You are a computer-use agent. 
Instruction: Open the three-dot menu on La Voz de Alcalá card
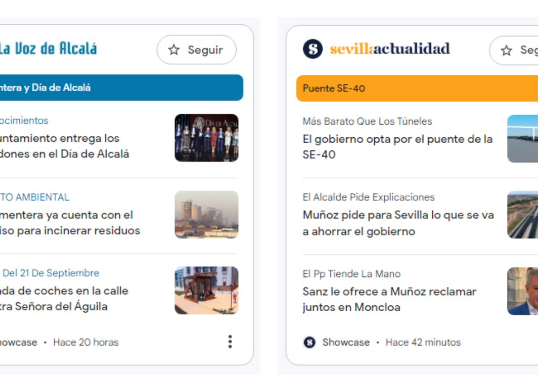(x=230, y=342)
